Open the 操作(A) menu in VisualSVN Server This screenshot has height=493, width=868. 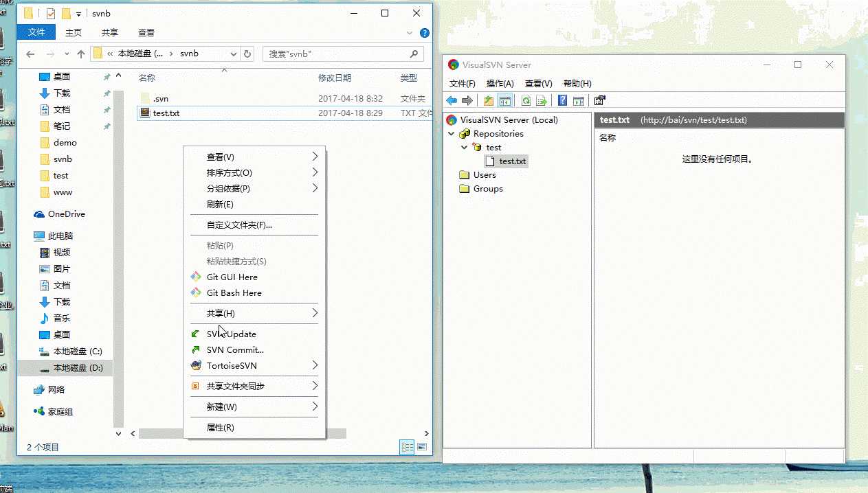coord(500,84)
